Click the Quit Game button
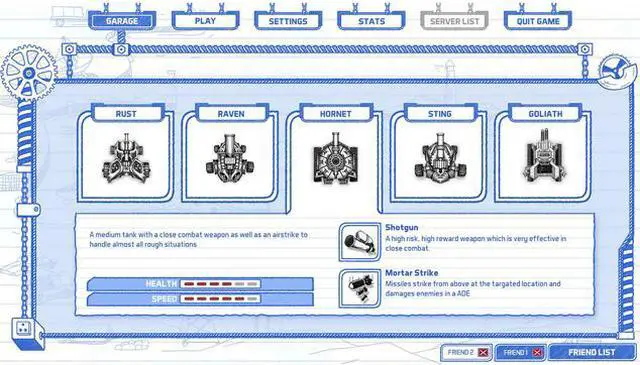 tap(538, 21)
